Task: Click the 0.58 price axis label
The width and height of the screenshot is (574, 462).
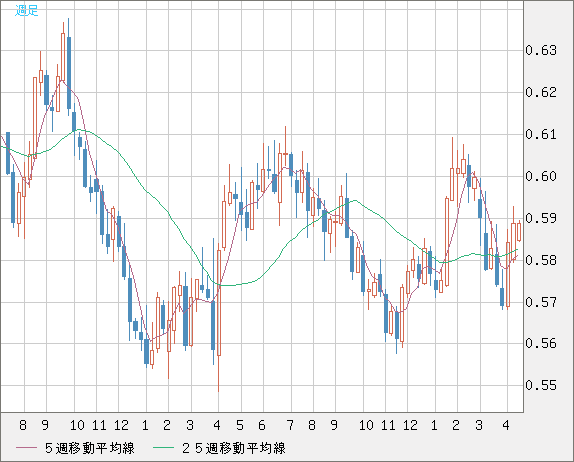Action: [541, 260]
